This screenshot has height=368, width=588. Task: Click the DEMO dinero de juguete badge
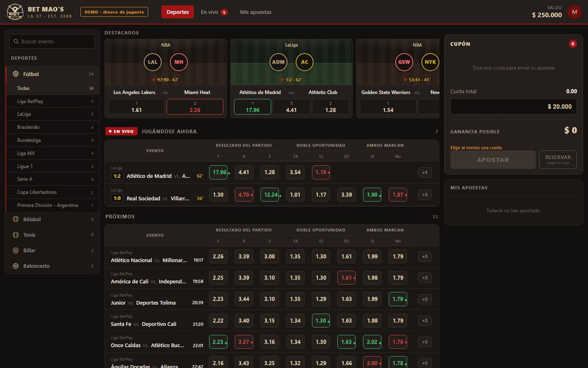tap(114, 12)
